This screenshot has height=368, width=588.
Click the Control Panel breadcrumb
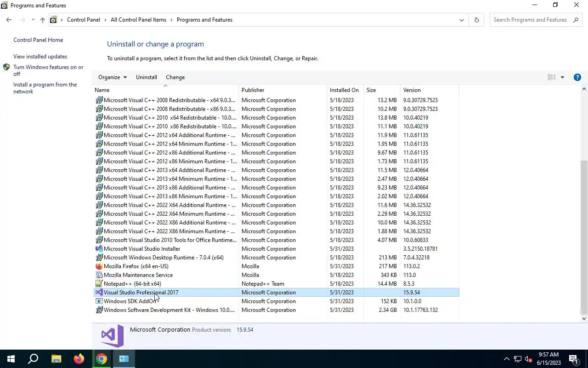[x=84, y=20]
